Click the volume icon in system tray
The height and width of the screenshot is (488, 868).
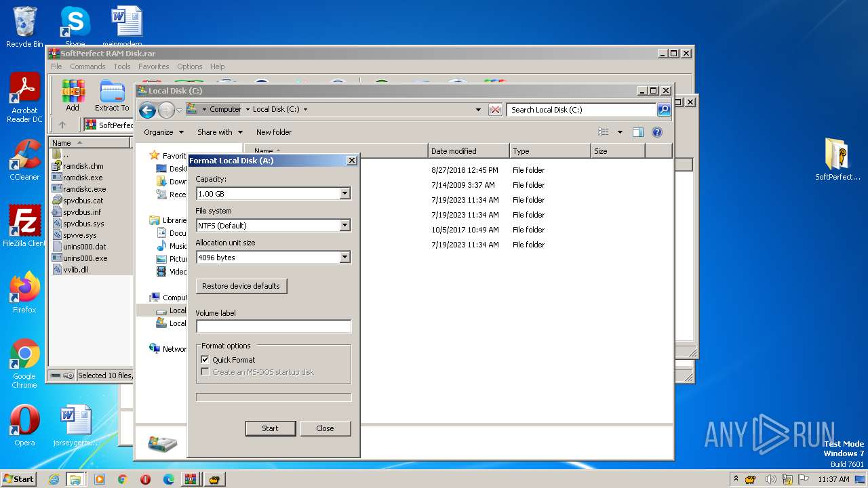coord(770,479)
